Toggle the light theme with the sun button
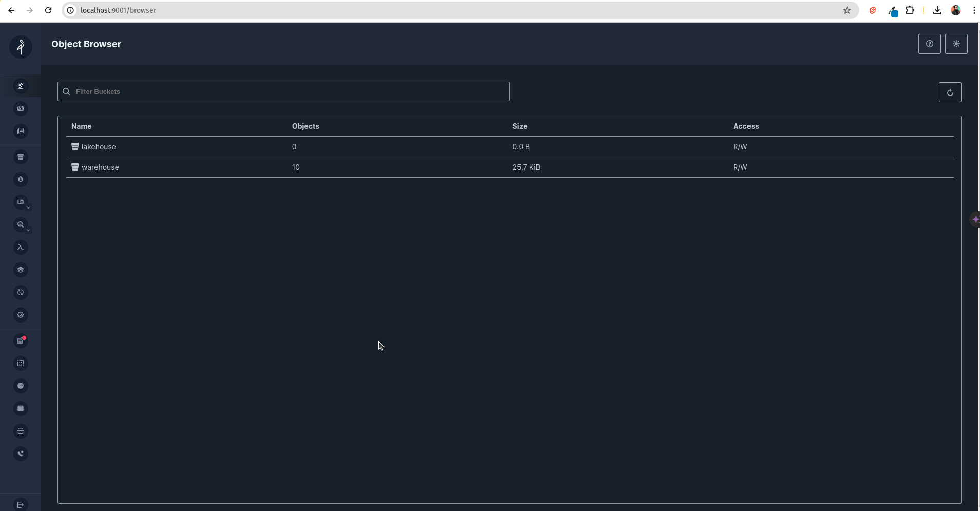The width and height of the screenshot is (980, 511). 955,44
